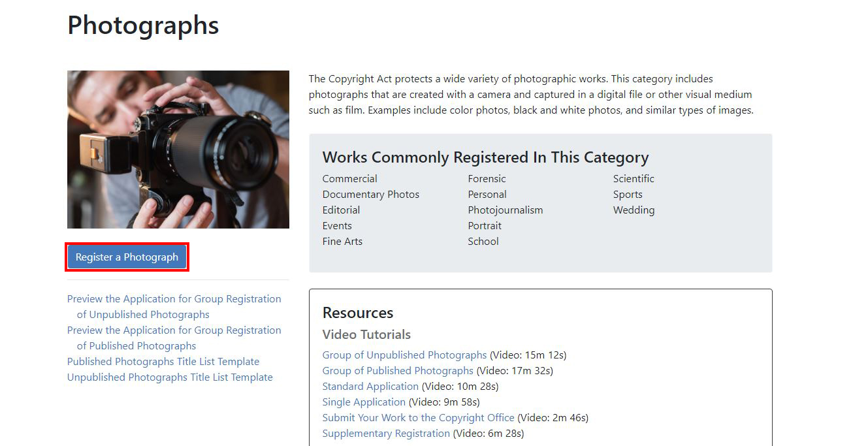Download the Unpublished Photographs Title List Template
This screenshot has width=868, height=446.
pos(170,377)
